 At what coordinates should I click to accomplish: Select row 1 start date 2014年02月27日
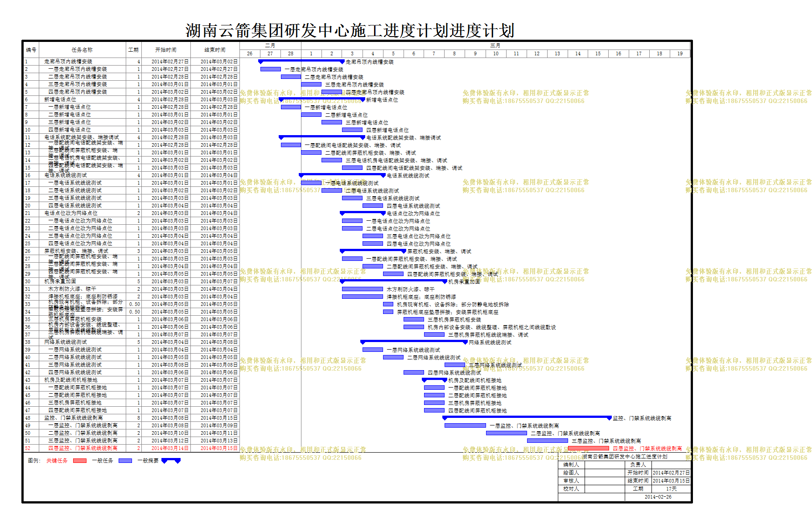166,62
